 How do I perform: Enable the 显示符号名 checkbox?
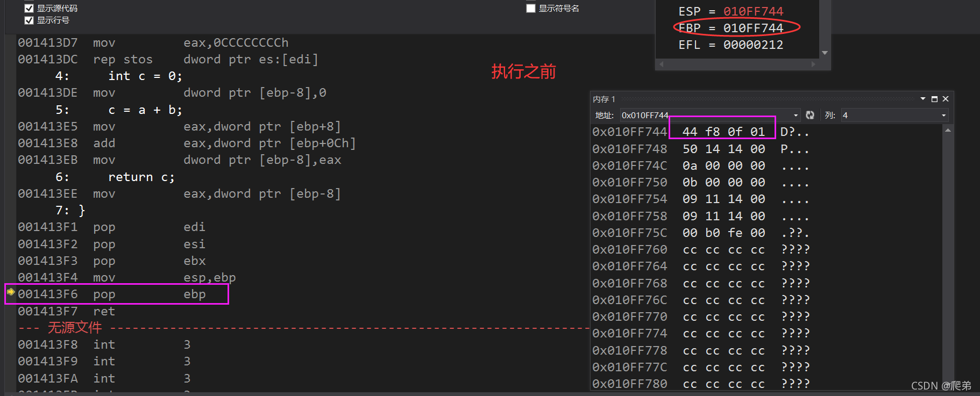531,8
